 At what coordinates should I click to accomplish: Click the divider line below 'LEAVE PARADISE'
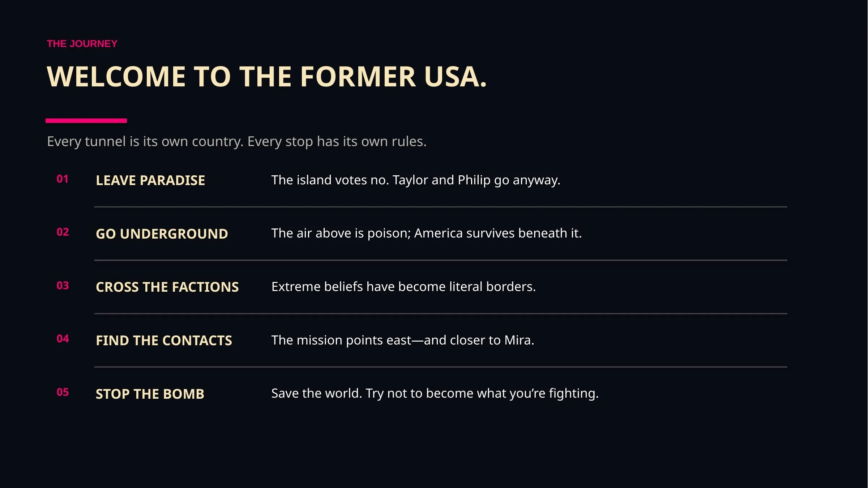441,207
